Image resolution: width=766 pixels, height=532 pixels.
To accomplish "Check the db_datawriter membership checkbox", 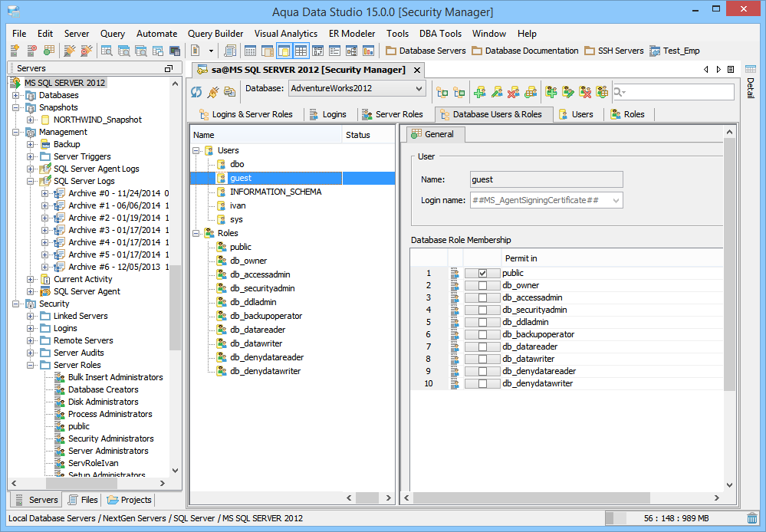I will pyautogui.click(x=482, y=359).
